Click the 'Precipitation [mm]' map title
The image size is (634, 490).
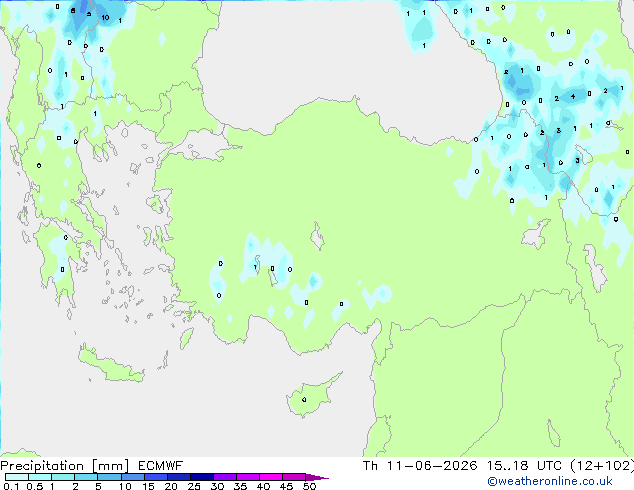tap(65, 466)
